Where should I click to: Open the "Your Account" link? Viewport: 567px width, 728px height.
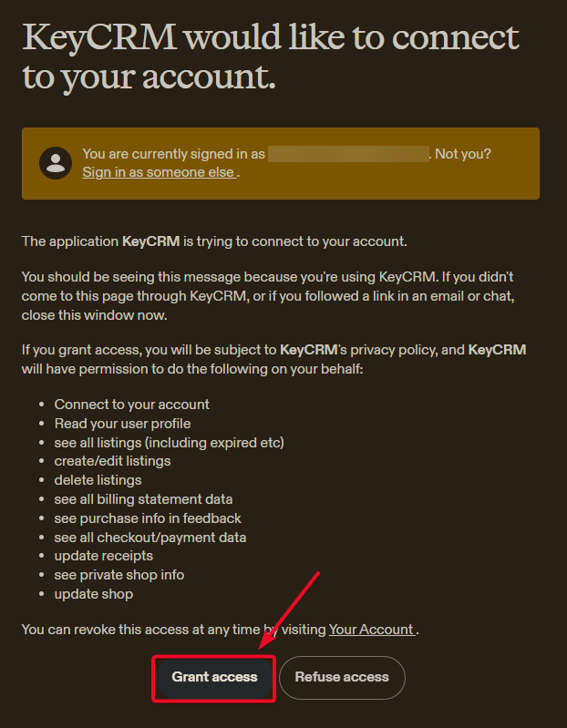[x=371, y=629]
